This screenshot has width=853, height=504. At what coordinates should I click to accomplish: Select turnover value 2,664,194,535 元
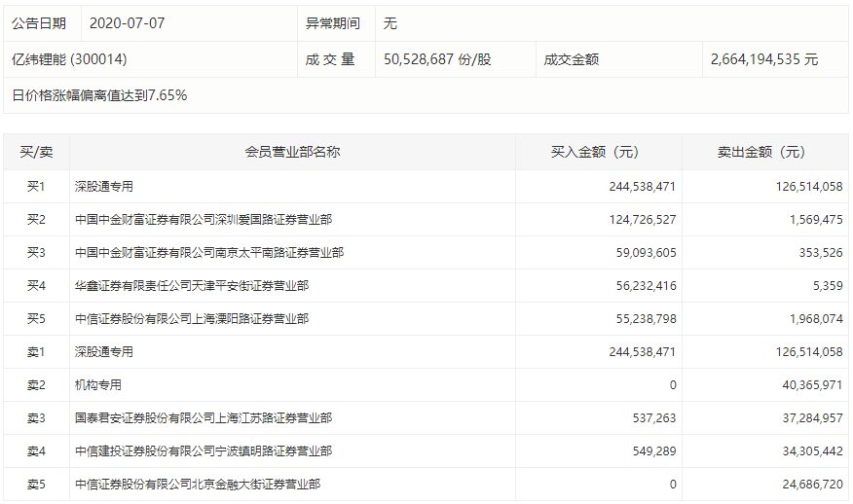tap(763, 59)
